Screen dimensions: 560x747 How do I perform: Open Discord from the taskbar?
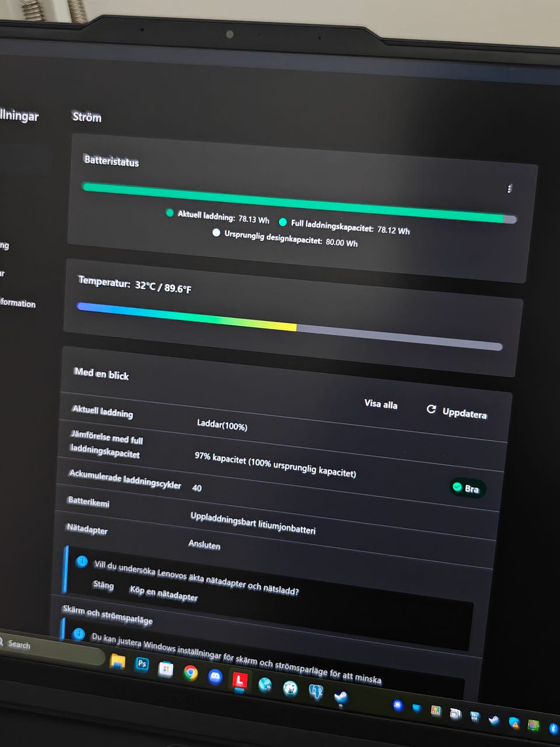pos(215,676)
